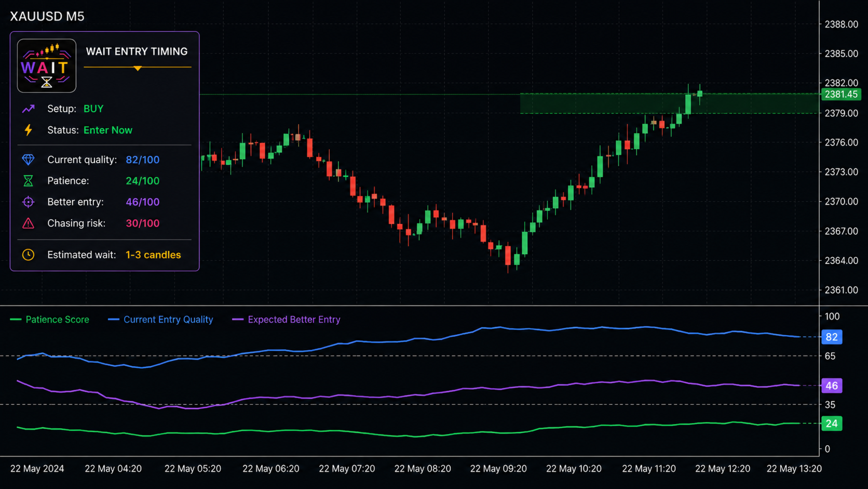
Task: Click the Setup label in the panel
Action: (x=62, y=109)
